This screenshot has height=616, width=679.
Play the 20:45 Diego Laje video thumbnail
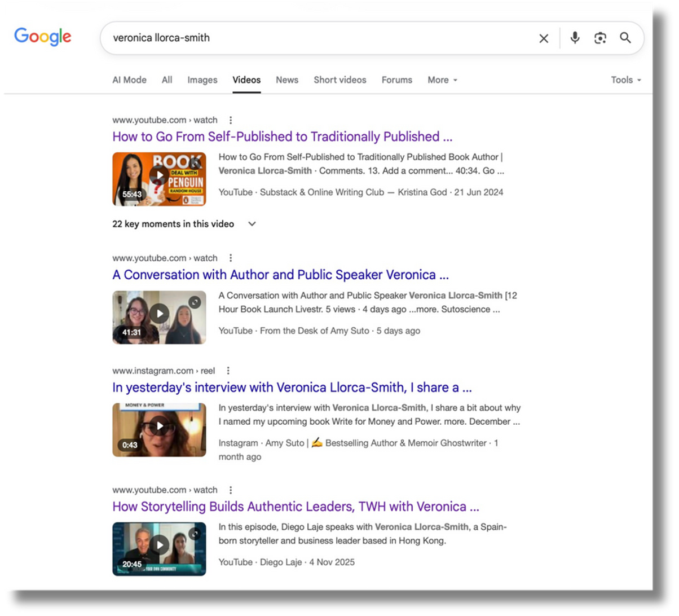coord(159,549)
